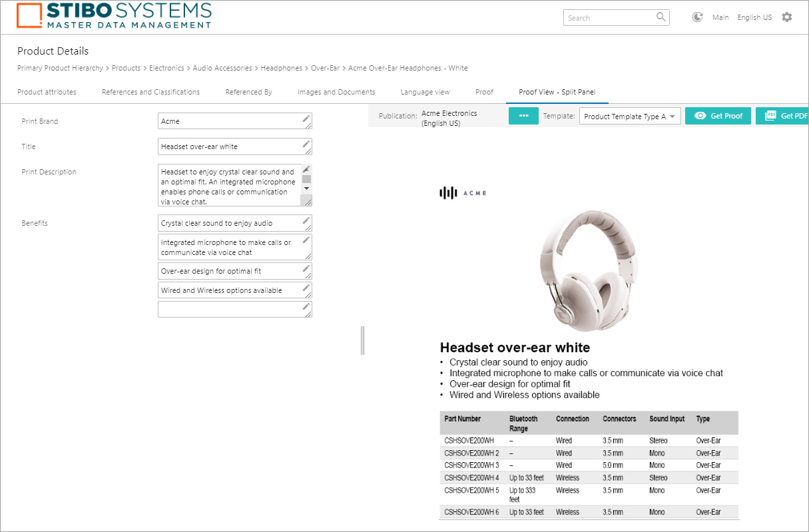
Task: Open the Template dropdown
Action: click(x=630, y=117)
